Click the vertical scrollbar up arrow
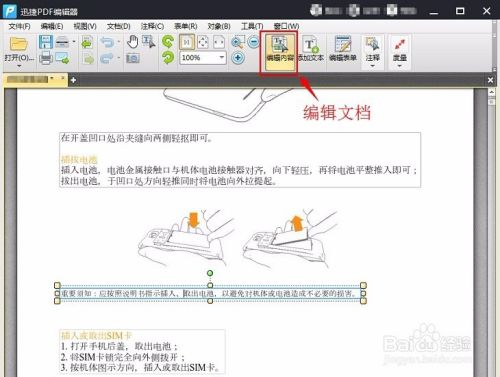This screenshot has width=500, height=377. click(491, 91)
